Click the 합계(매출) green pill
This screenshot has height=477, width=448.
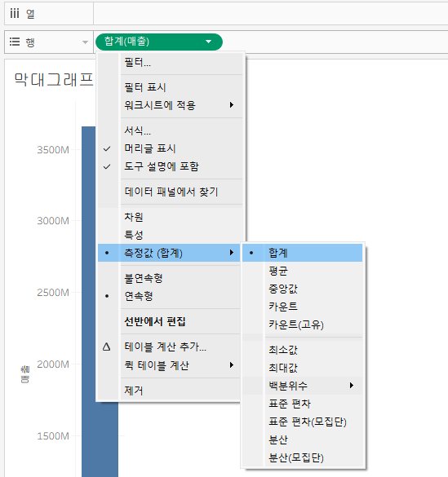coord(159,42)
